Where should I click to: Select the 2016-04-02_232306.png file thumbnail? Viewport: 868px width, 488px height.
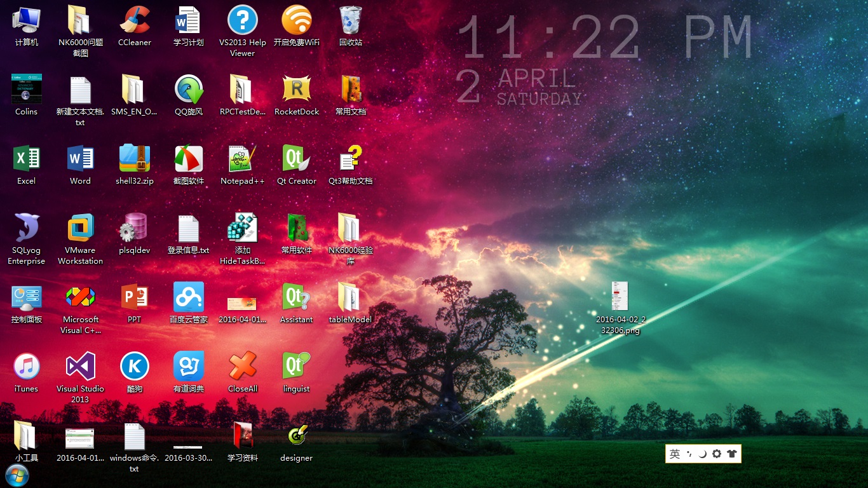tap(620, 297)
